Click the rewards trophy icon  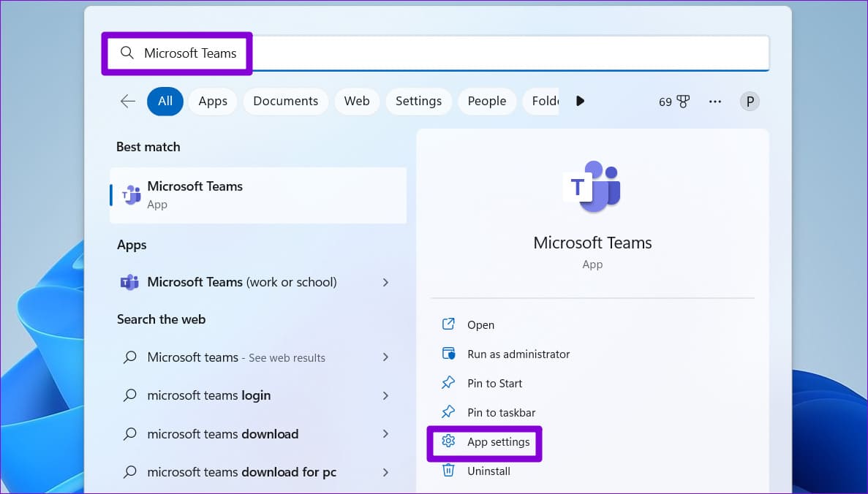[684, 102]
